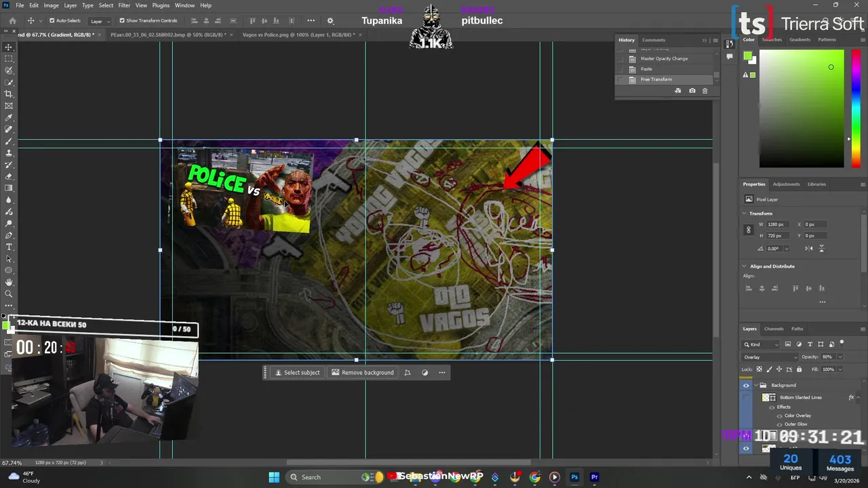Select the Path Selection tool
The height and width of the screenshot is (488, 868).
tap(9, 259)
